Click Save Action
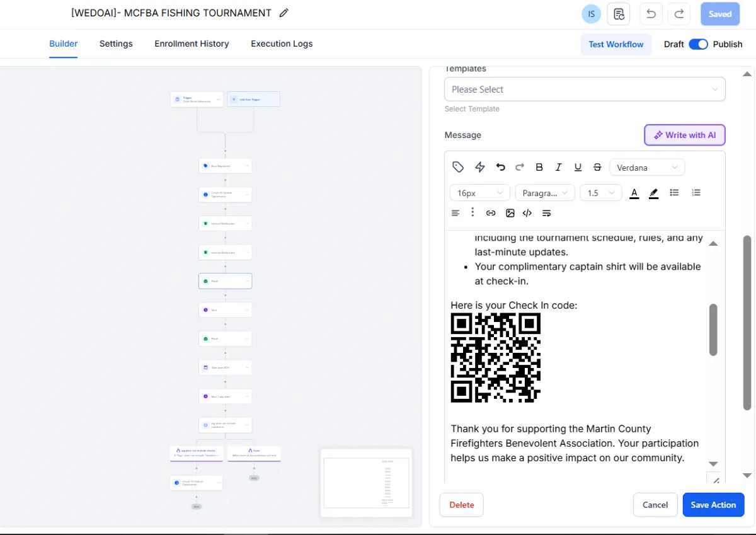 click(713, 505)
